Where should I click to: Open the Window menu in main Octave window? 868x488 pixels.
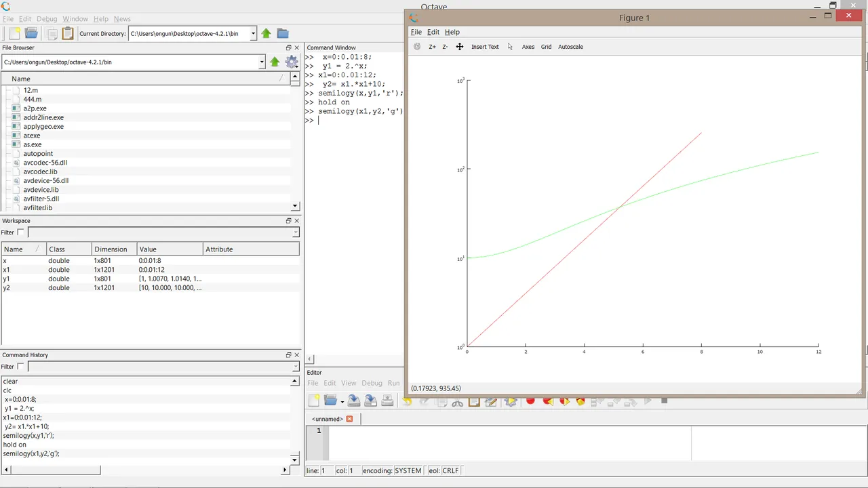click(x=75, y=19)
